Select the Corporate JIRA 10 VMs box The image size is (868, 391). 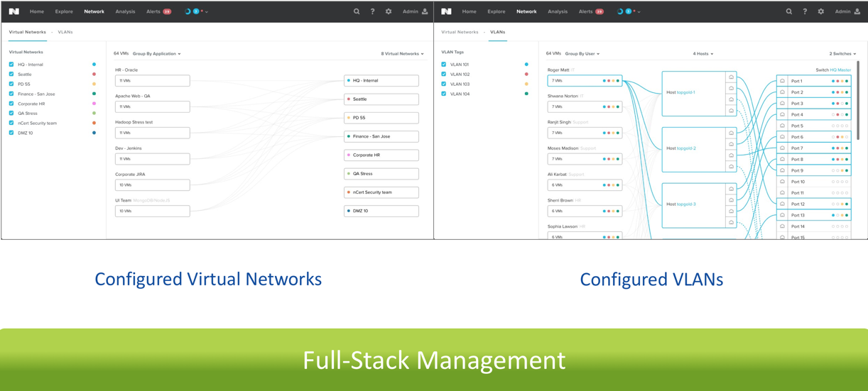coord(153,185)
